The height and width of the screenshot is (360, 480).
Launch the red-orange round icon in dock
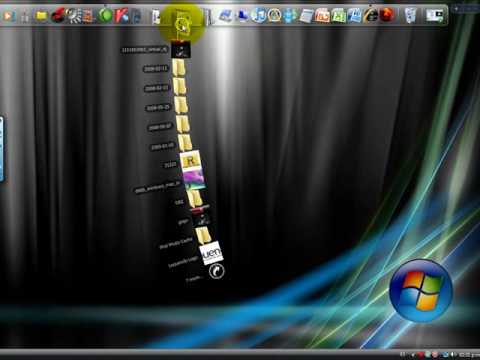click(x=387, y=15)
